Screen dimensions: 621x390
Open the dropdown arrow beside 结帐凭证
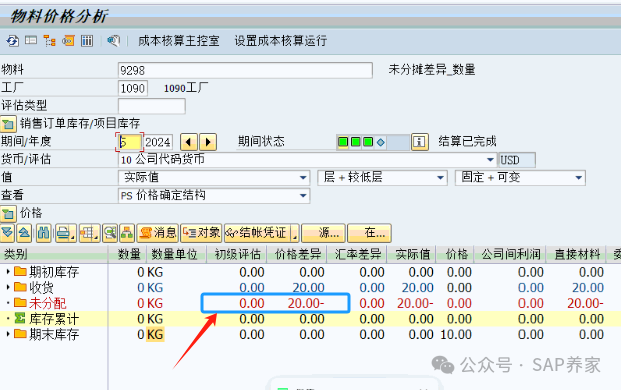295,233
